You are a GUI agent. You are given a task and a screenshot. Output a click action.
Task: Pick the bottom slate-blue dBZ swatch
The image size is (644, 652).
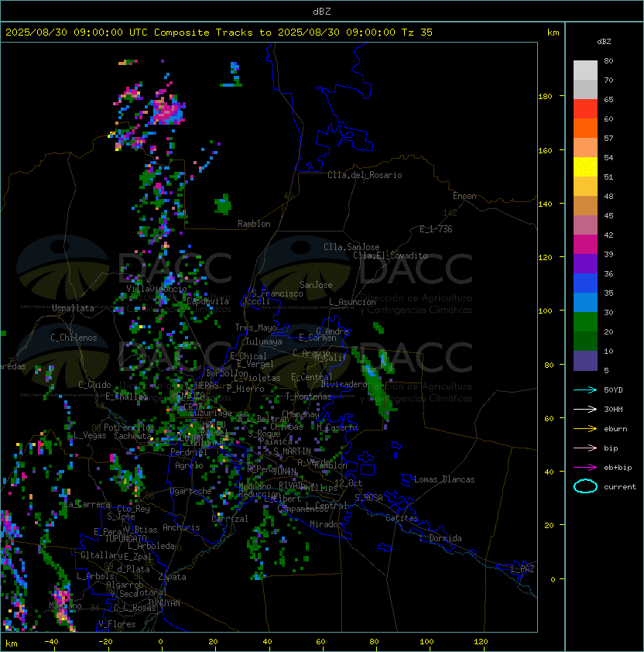tap(585, 361)
